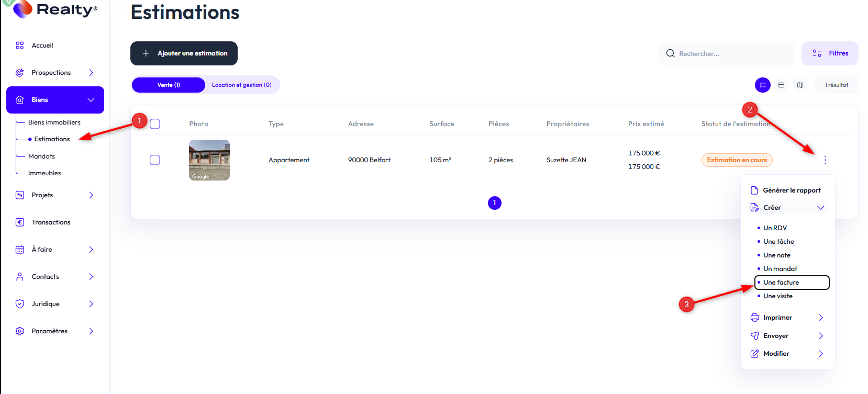The height and width of the screenshot is (394, 868).
Task: Switch to Location et gestion tab
Action: click(241, 85)
